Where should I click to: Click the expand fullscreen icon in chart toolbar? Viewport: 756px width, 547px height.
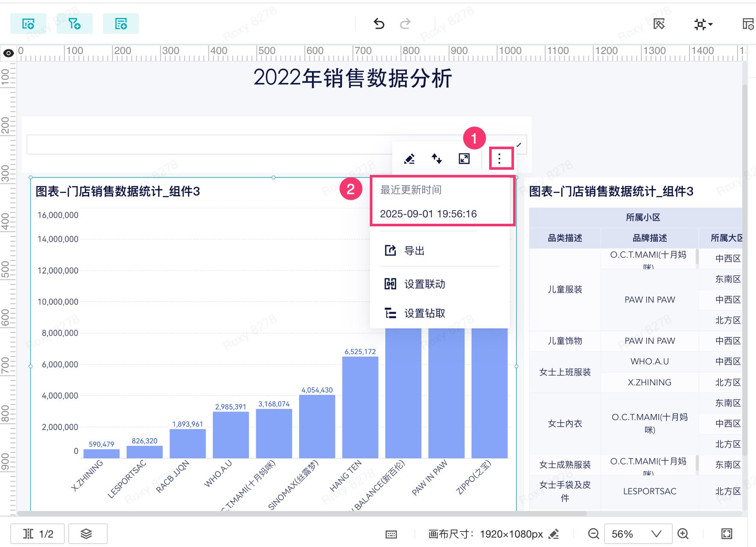pyautogui.click(x=464, y=159)
